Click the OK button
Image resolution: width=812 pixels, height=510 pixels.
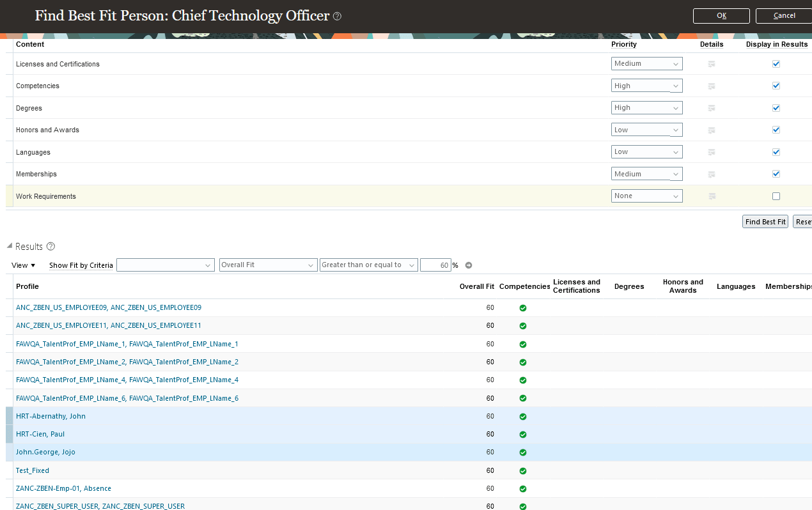pyautogui.click(x=721, y=16)
